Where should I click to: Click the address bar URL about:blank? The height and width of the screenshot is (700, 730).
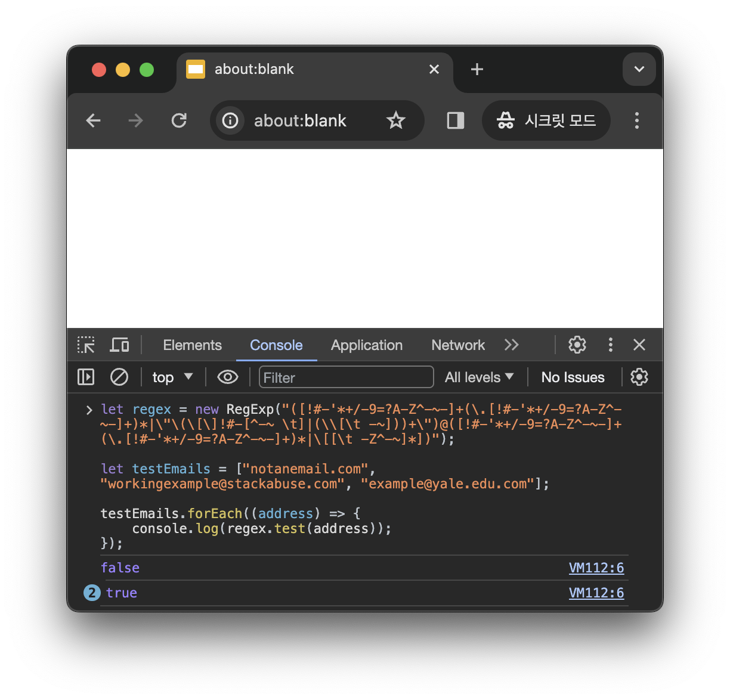pyautogui.click(x=300, y=121)
